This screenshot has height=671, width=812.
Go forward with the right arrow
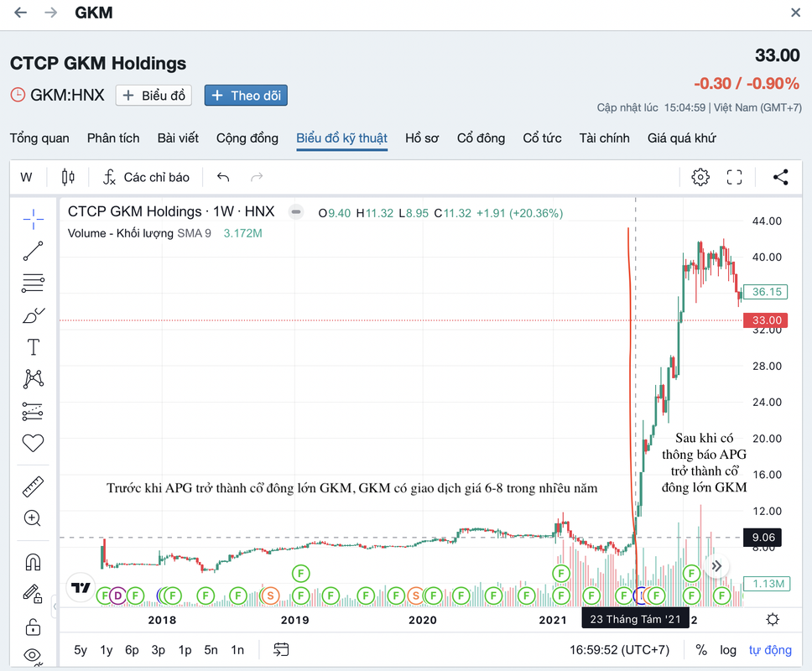[x=50, y=13]
